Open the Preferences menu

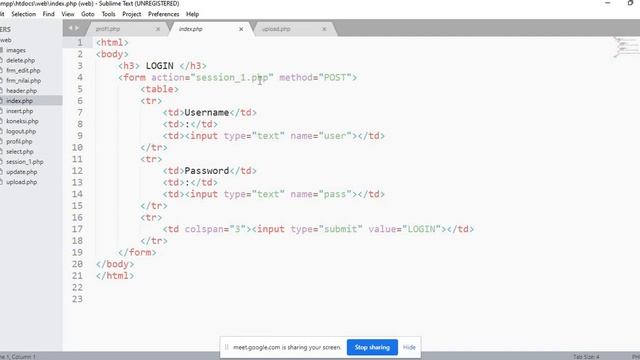tap(163, 14)
